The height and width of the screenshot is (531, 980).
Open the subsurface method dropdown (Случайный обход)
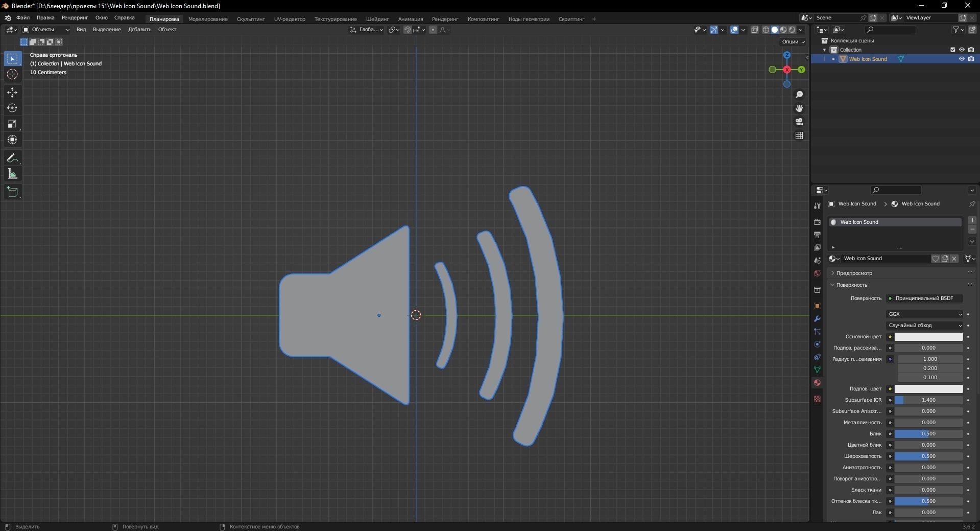pyautogui.click(x=925, y=326)
